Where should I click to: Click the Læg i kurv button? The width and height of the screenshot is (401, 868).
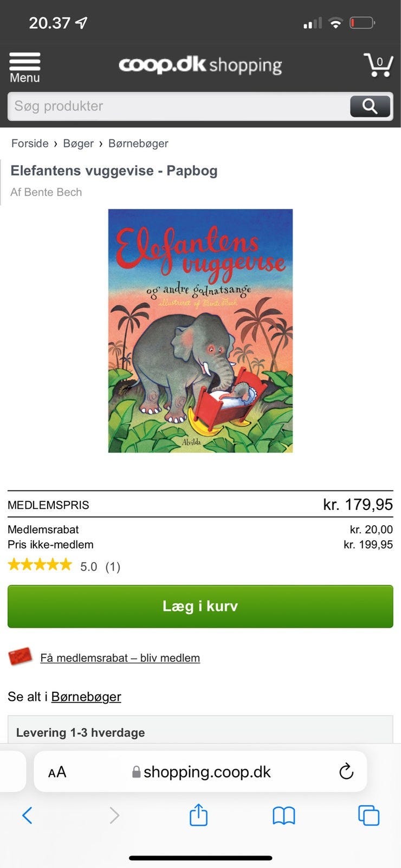(200, 607)
